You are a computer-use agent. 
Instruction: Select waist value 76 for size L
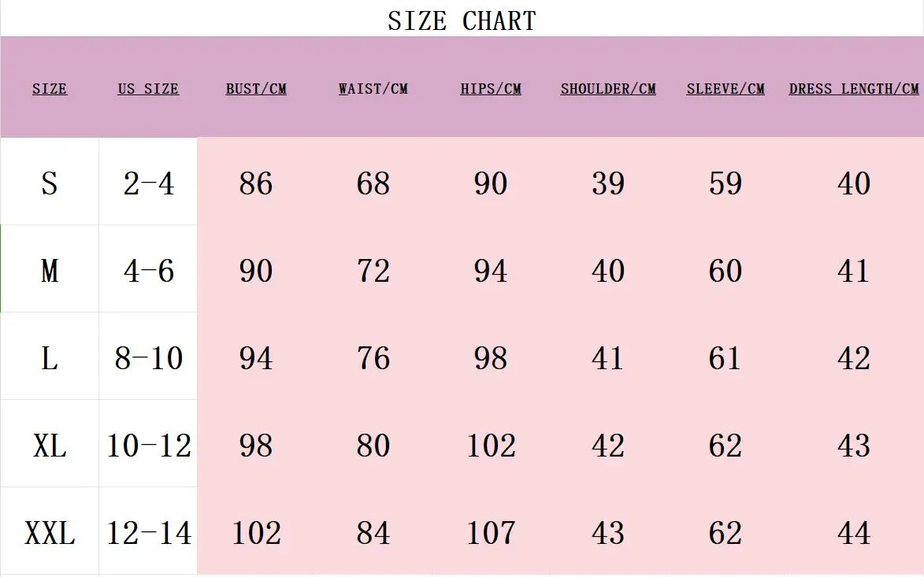373,359
